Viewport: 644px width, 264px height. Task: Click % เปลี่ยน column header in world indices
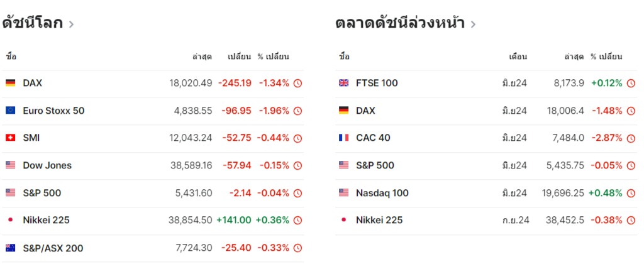click(x=273, y=57)
